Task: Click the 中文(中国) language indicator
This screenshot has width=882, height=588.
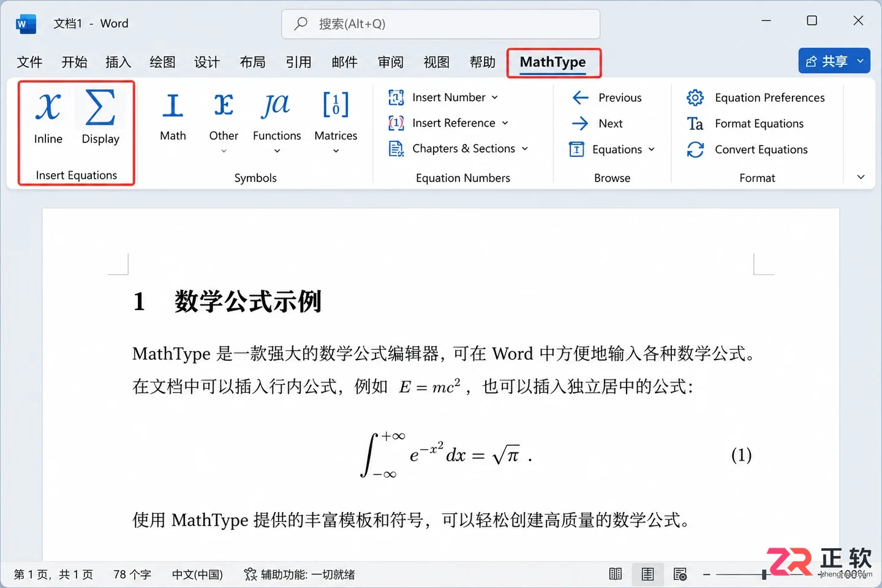Action: point(197,575)
